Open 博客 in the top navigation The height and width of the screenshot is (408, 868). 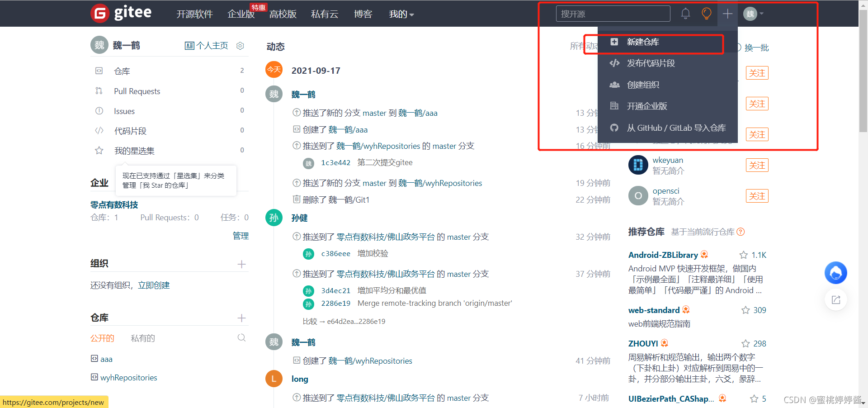click(x=363, y=14)
